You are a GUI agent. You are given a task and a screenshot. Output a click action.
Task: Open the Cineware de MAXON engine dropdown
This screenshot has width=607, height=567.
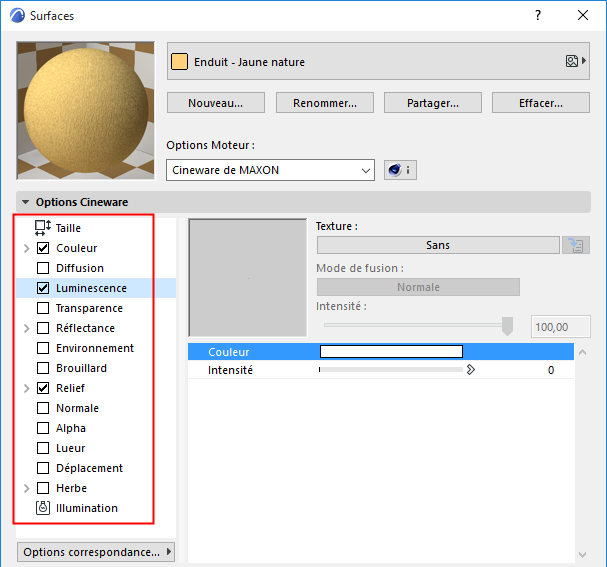270,170
